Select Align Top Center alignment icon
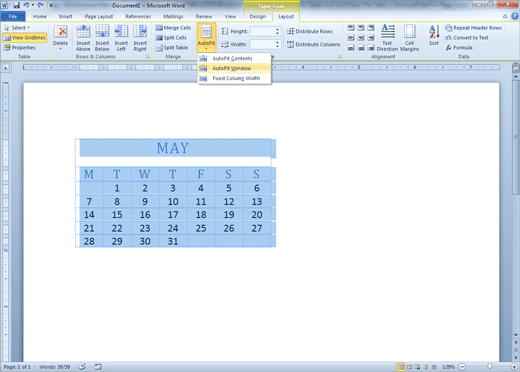This screenshot has height=372, width=520. [x=361, y=28]
